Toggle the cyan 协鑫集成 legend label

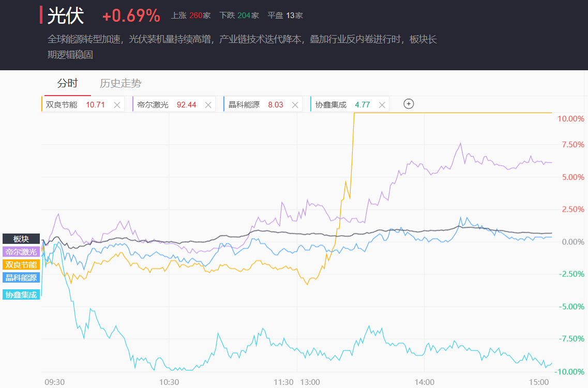[x=21, y=295]
